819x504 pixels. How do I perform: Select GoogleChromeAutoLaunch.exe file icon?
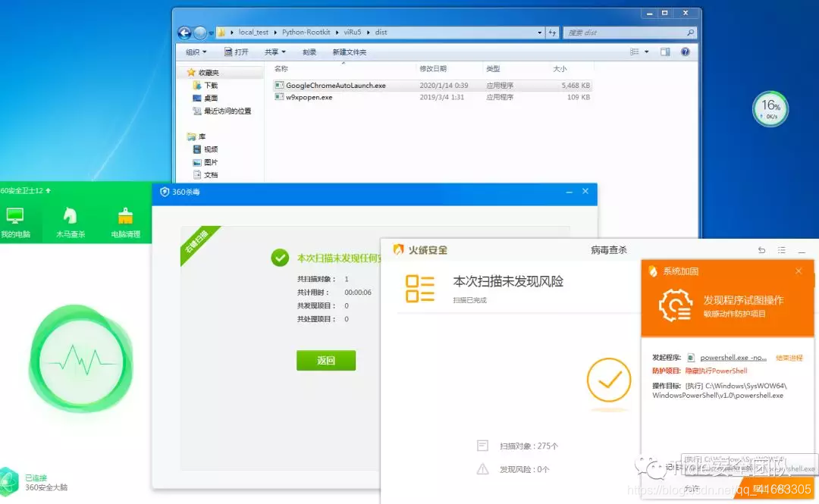(279, 85)
